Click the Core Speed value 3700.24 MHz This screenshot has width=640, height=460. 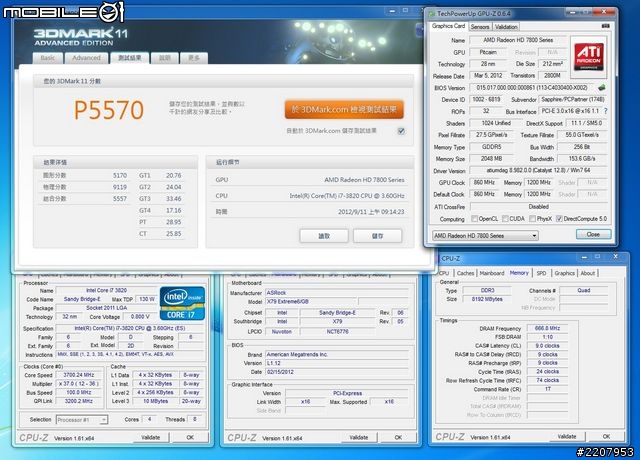point(78,375)
